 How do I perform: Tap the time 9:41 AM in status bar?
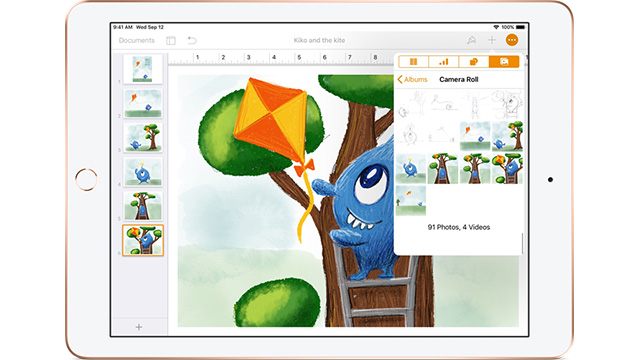tap(123, 27)
